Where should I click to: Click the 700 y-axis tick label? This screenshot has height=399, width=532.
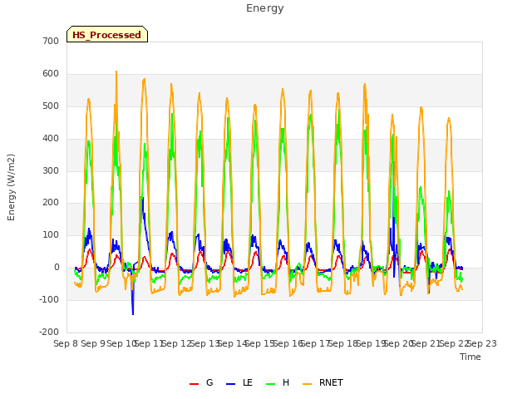(x=51, y=41)
